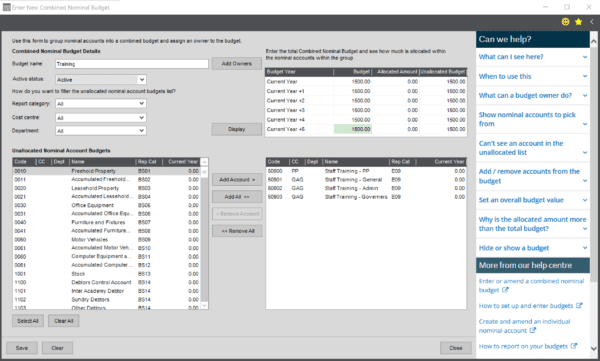Open the Report category dropdown
Viewport: 600px width, 361px height.
tap(101, 104)
